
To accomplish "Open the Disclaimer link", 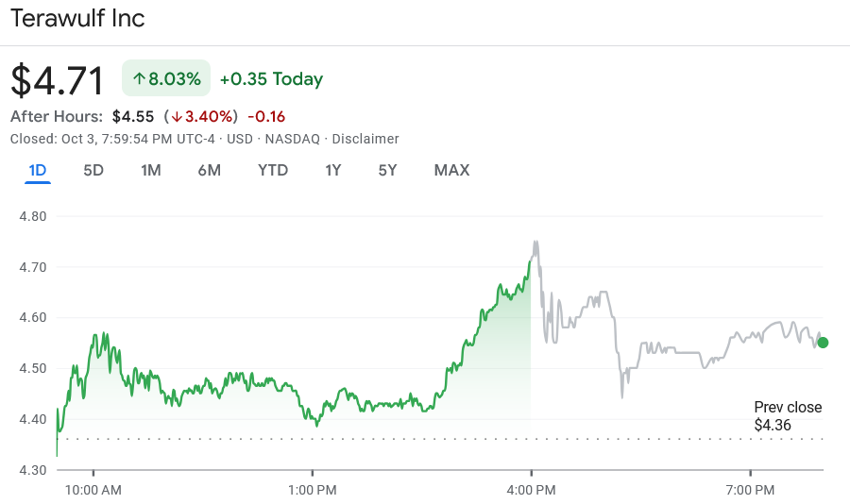I will [x=365, y=139].
